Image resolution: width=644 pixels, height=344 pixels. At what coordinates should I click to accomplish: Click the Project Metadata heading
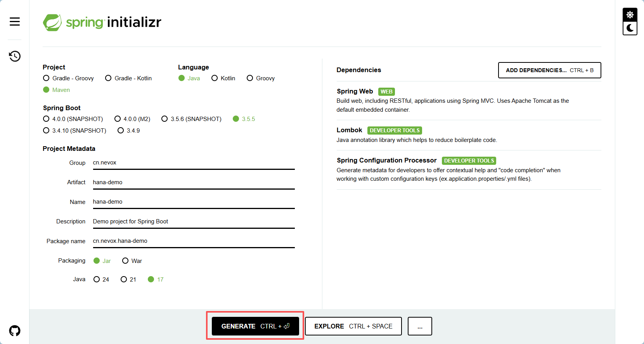pyautogui.click(x=69, y=149)
